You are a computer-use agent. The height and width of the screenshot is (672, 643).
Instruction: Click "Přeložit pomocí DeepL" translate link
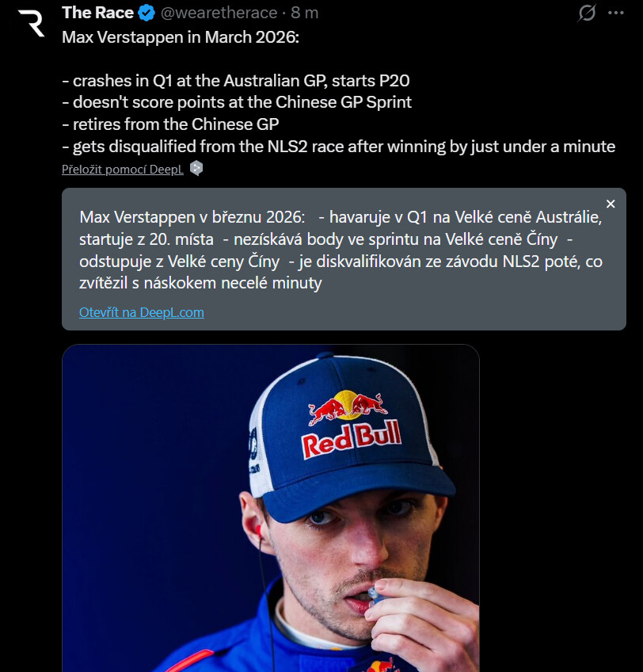coord(123,169)
